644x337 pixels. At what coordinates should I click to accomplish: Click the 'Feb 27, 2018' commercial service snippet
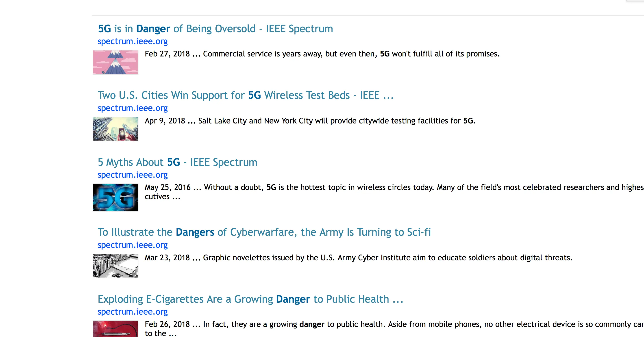click(322, 54)
